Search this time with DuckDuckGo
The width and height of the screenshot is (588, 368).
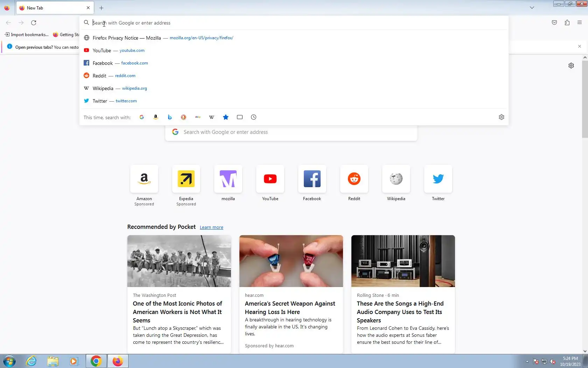(183, 117)
